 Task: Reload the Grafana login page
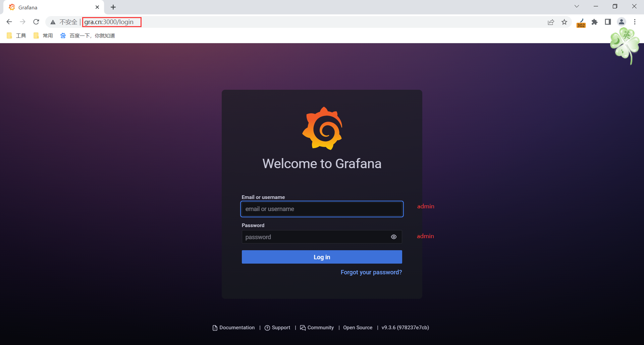(36, 22)
